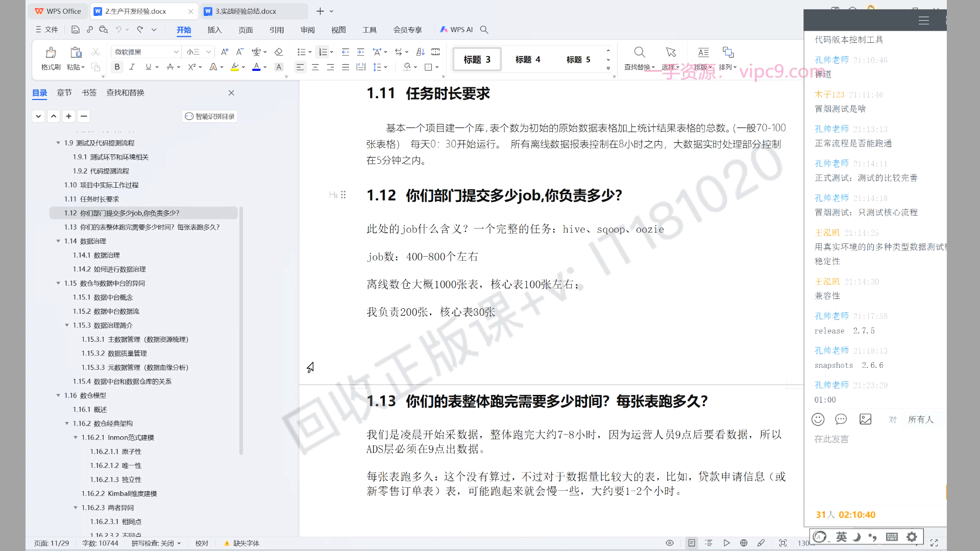Screen dimensions: 980x551
Task: Click the image upload icon in chat
Action: tap(866, 419)
